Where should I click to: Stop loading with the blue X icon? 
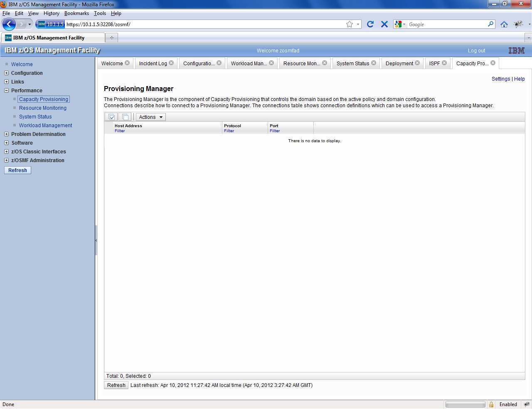[x=384, y=24]
